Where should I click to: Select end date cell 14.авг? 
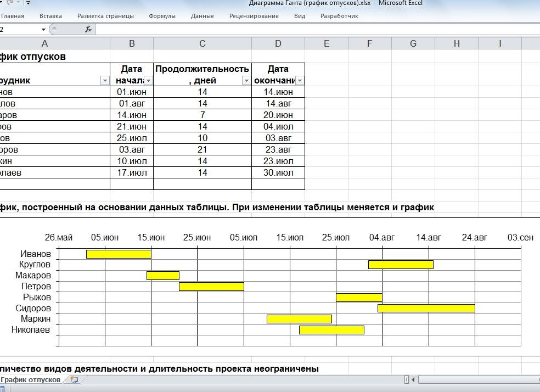(278, 103)
